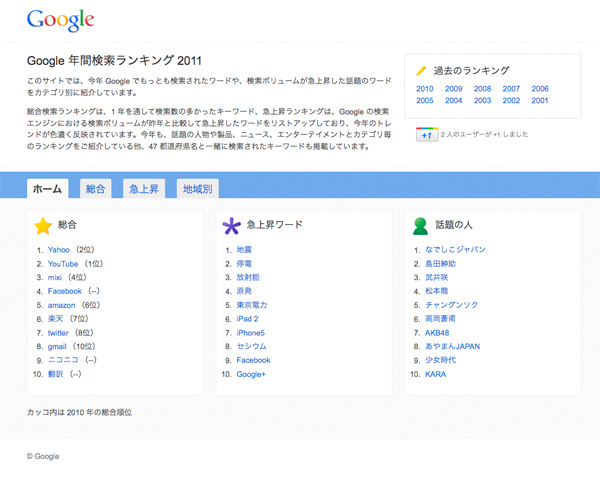The height and width of the screenshot is (500, 600).
Task: Open the 2010 past ranking link
Action: tap(424, 89)
